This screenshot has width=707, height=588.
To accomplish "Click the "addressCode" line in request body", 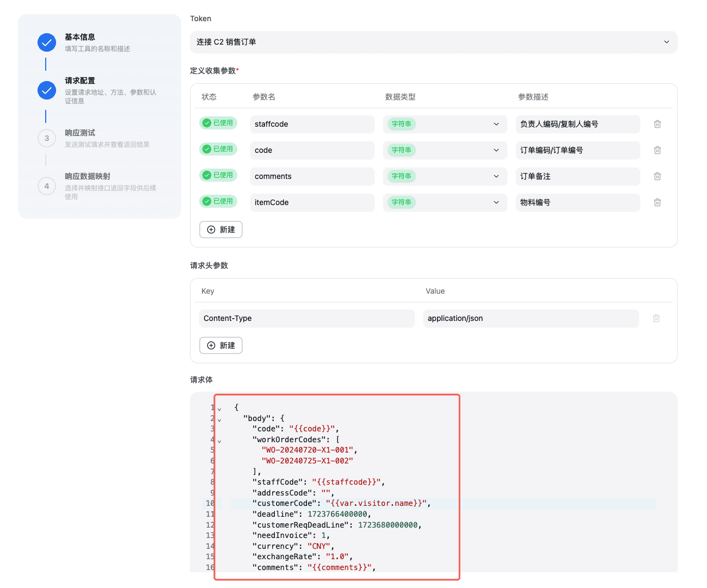I will (x=293, y=493).
